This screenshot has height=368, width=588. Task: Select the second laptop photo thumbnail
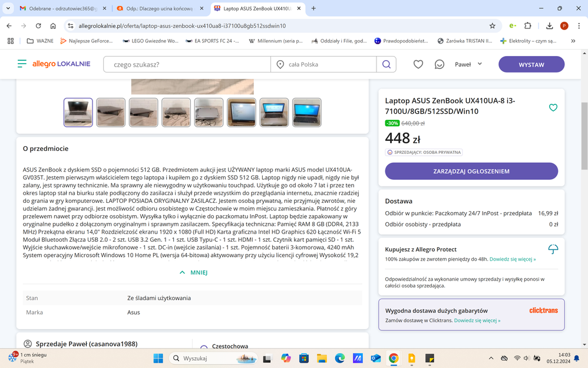click(111, 112)
